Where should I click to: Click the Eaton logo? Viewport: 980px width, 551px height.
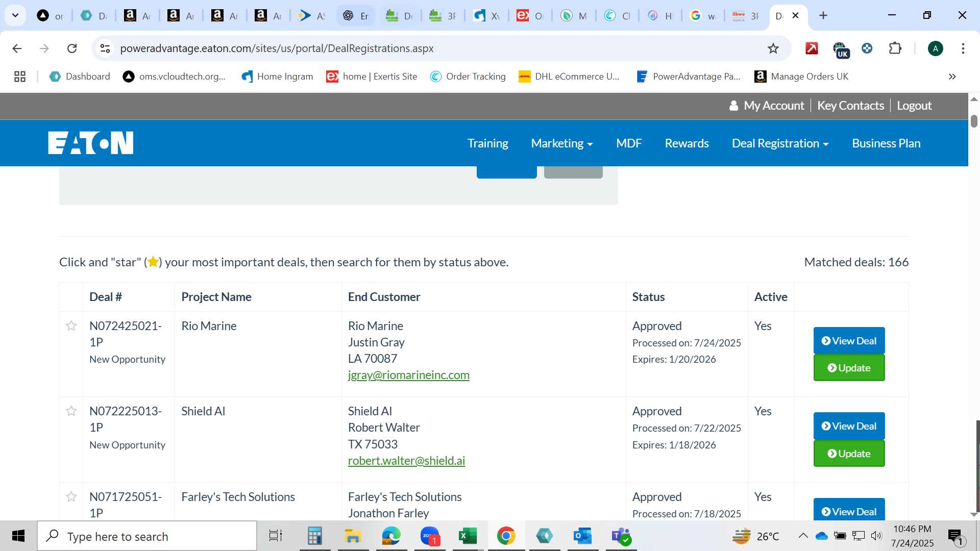[x=91, y=143]
